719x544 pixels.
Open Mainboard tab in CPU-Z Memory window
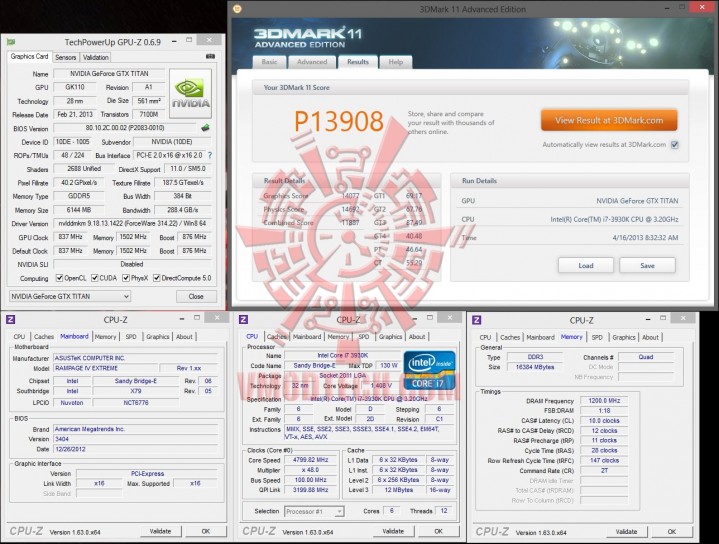click(x=540, y=337)
